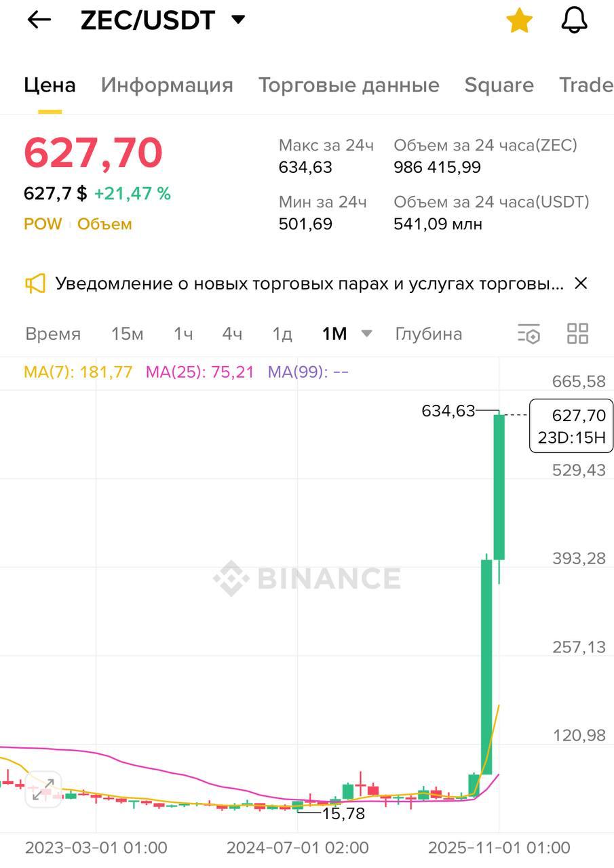Open the chart layout grid icon

pyautogui.click(x=577, y=334)
